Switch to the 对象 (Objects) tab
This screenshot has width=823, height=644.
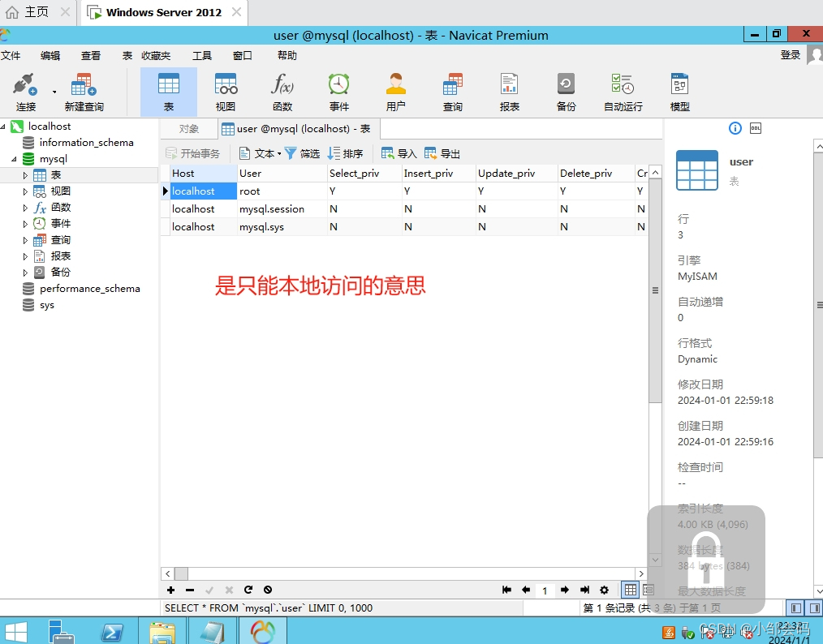point(189,129)
